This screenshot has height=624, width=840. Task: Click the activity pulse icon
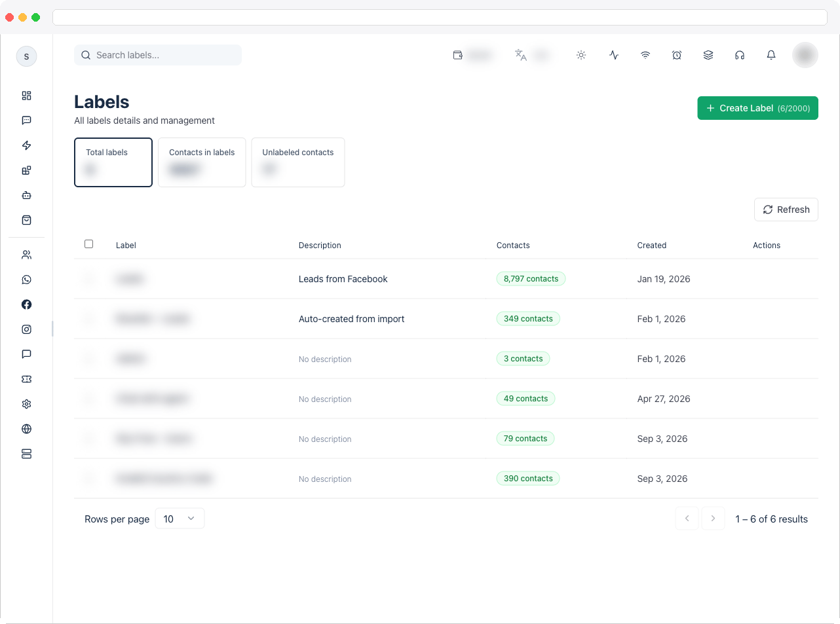614,55
